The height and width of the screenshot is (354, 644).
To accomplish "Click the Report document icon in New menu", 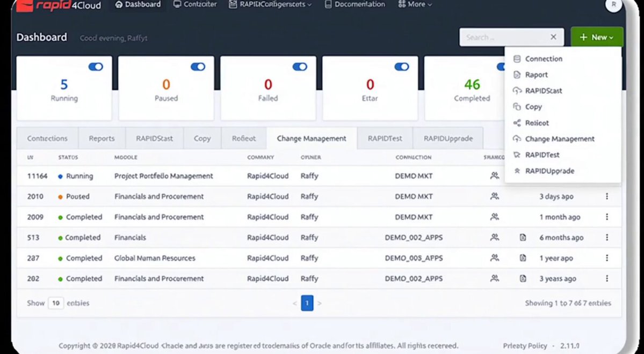I will click(517, 75).
